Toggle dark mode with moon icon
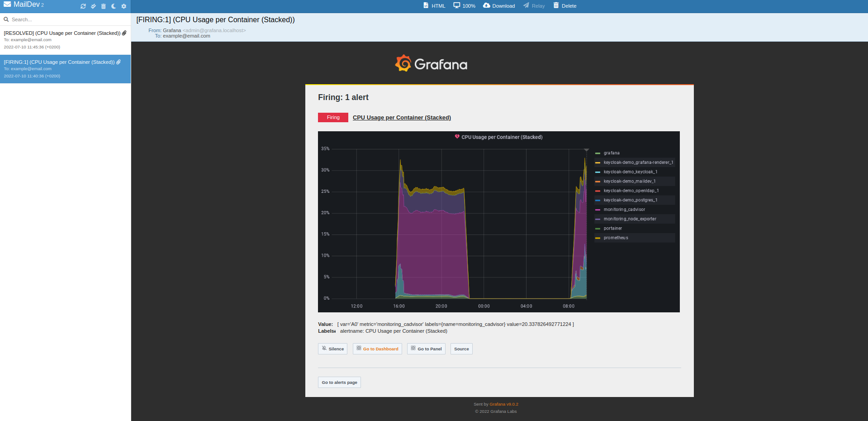The image size is (868, 421). coord(114,6)
